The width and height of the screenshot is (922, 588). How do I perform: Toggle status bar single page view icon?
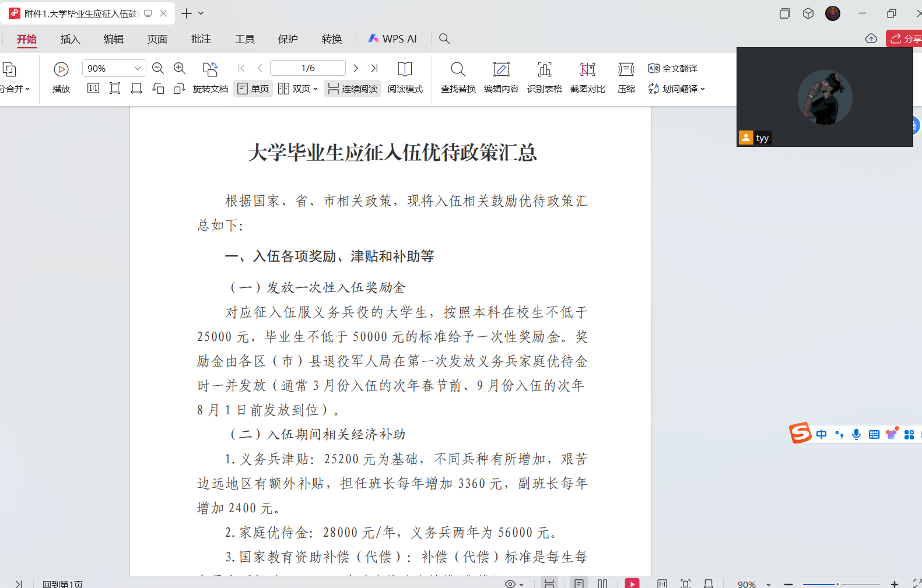[579, 583]
